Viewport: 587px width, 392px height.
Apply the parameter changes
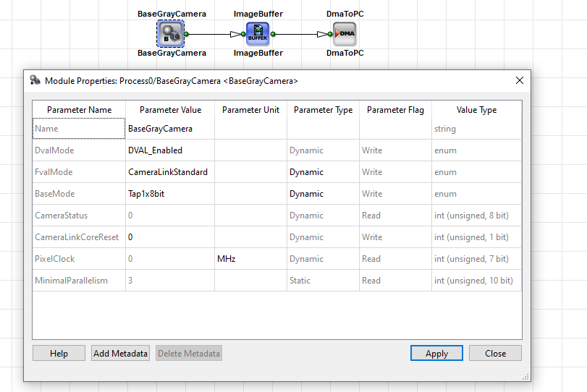(x=436, y=353)
